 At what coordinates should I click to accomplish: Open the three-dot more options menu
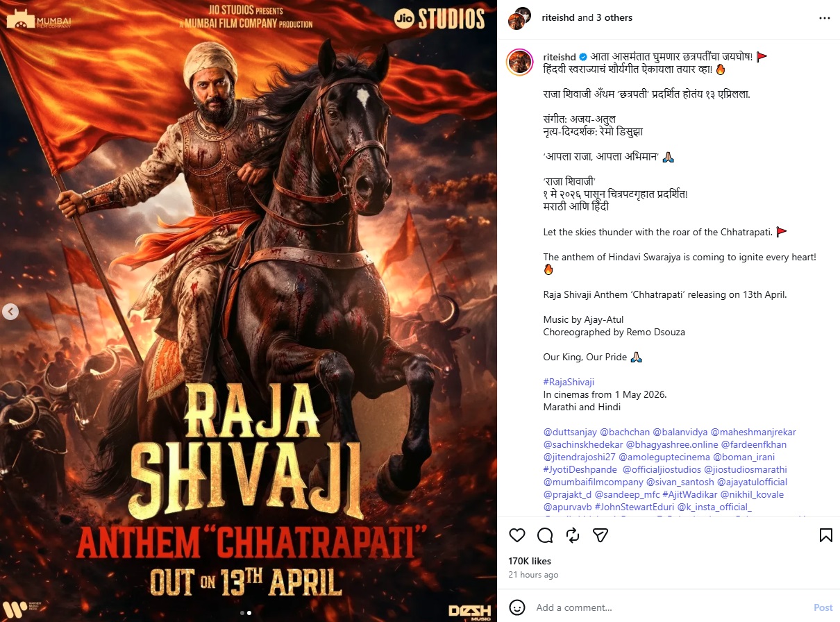tap(824, 18)
